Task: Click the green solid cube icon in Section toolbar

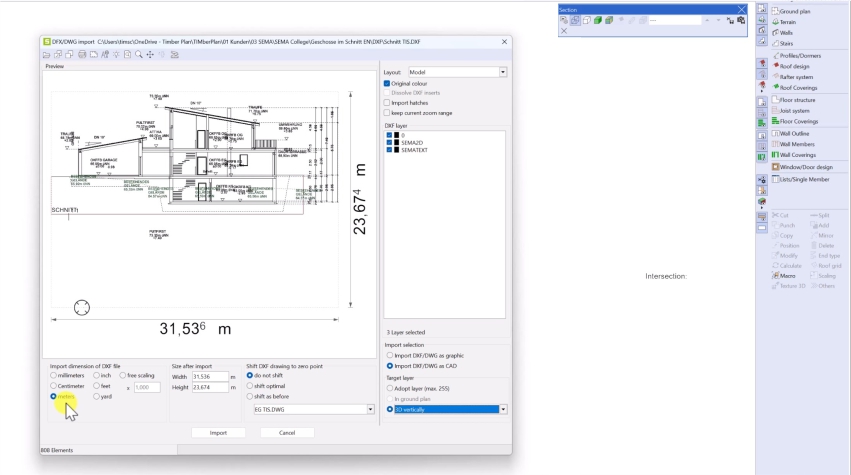Action: [x=597, y=20]
